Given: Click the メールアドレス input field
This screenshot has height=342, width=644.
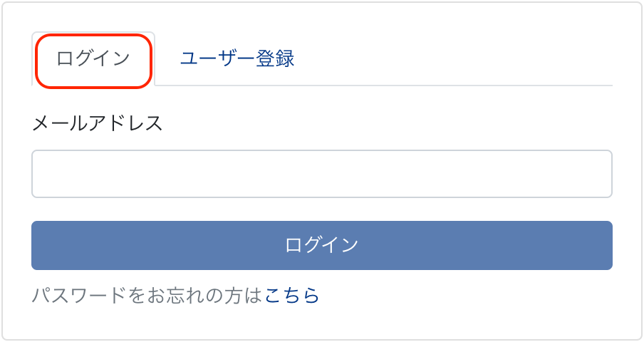Looking at the screenshot, I should 322,174.
